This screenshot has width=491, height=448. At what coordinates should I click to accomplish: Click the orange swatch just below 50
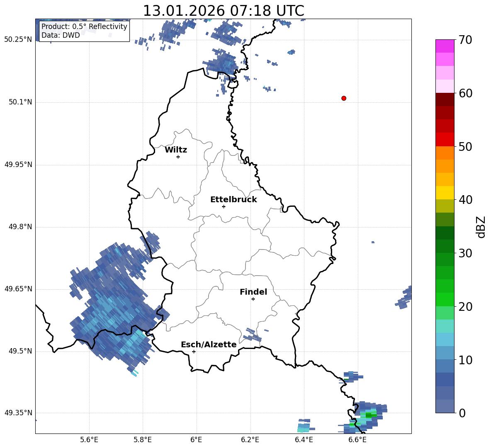click(445, 153)
